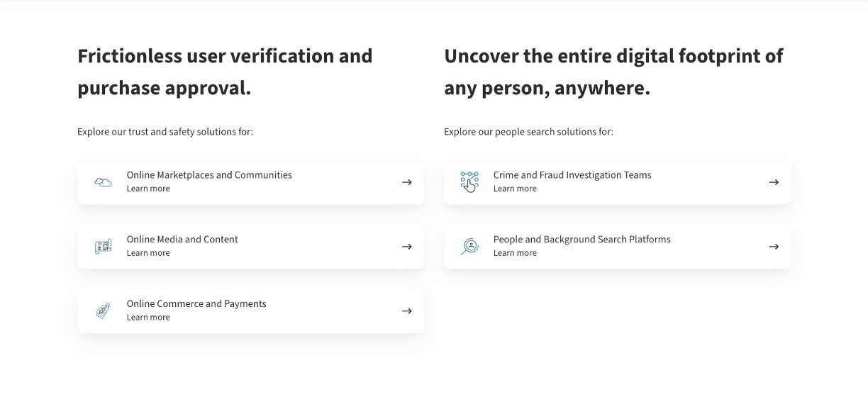Image resolution: width=868 pixels, height=397 pixels.
Task: Click Learn more under Online Marketplaces
Action: (x=148, y=189)
